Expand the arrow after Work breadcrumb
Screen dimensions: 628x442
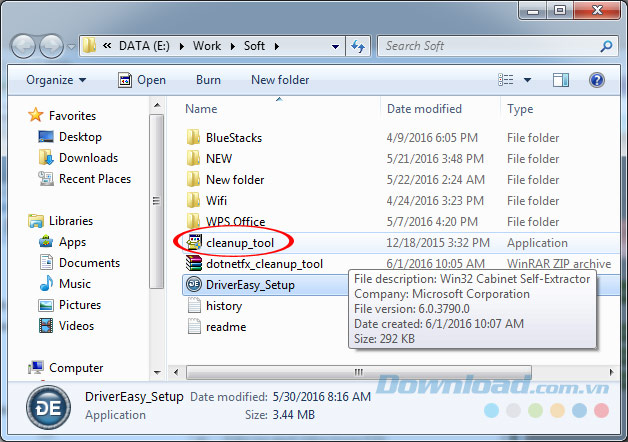[233, 46]
